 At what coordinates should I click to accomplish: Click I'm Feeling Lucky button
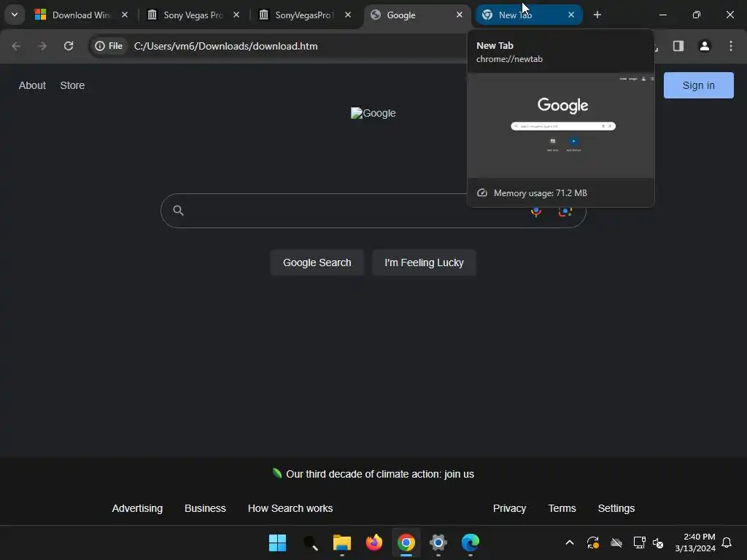point(424,262)
